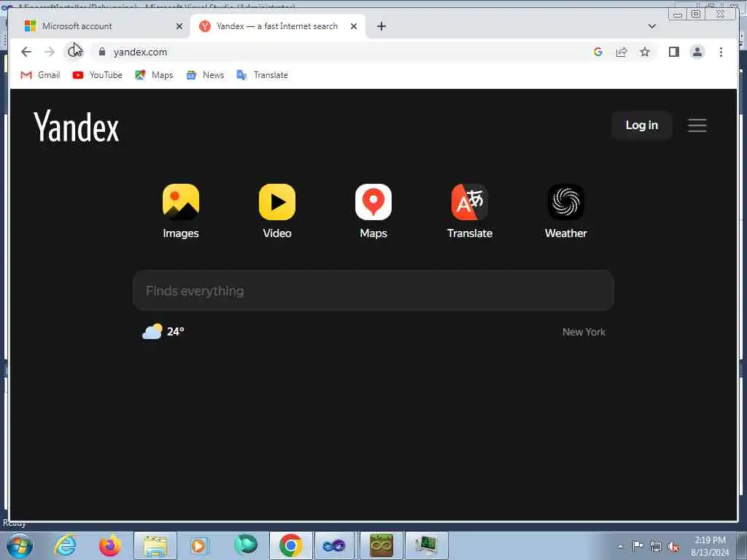Image resolution: width=747 pixels, height=560 pixels.
Task: Open Windows Explorer from taskbar
Action: tap(155, 545)
